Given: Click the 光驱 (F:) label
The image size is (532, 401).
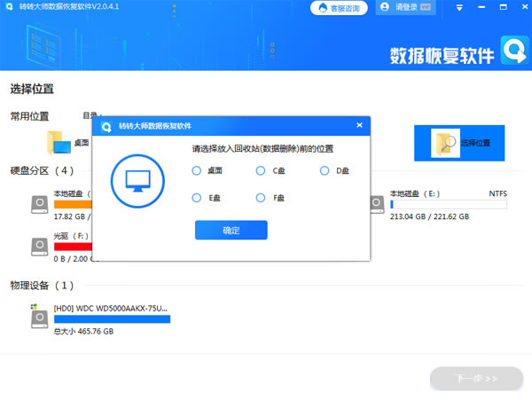Looking at the screenshot, I should tap(71, 236).
